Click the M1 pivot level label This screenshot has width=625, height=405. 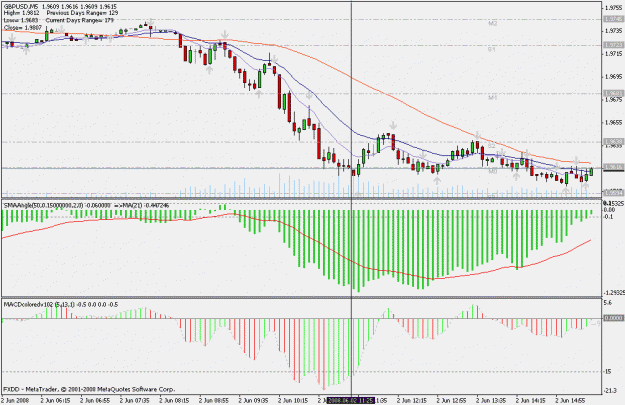point(493,98)
